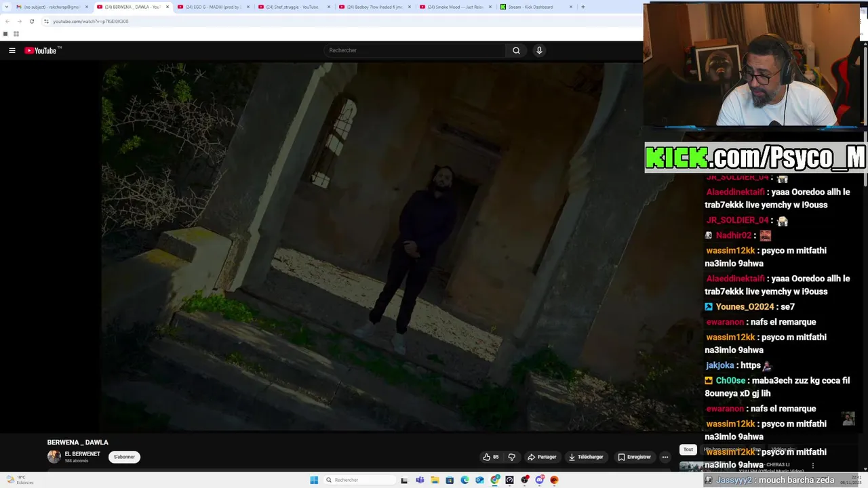This screenshot has width=868, height=488.
Task: Save video with the Enregistrer button
Action: (x=634, y=457)
